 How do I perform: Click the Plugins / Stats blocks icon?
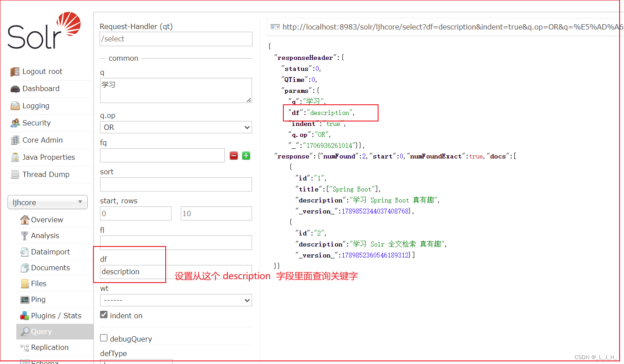coord(25,316)
